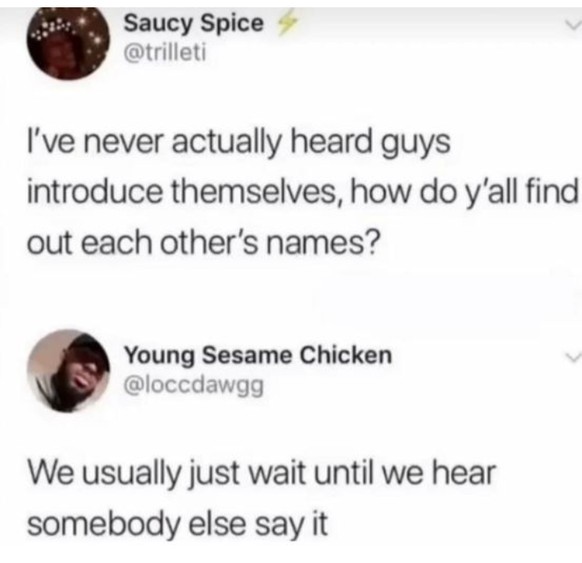Visit the @loccdawgg handle
This screenshot has width=582, height=563.
[x=194, y=386]
